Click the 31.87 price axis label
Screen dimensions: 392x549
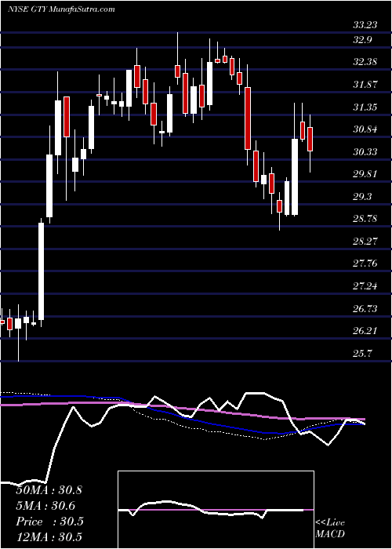tap(365, 85)
